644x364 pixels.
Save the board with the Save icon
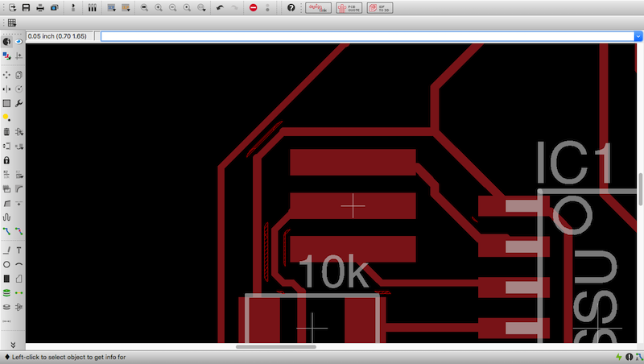pyautogui.click(x=26, y=8)
